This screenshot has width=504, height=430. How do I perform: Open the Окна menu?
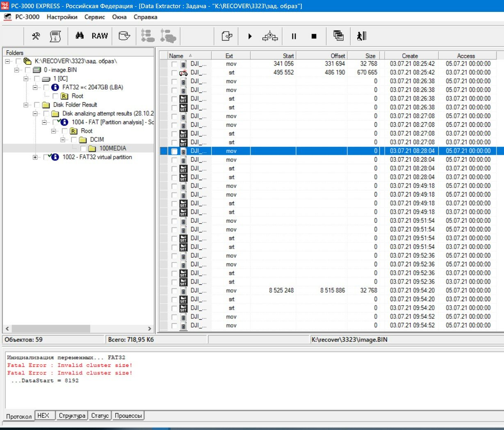pyautogui.click(x=119, y=17)
